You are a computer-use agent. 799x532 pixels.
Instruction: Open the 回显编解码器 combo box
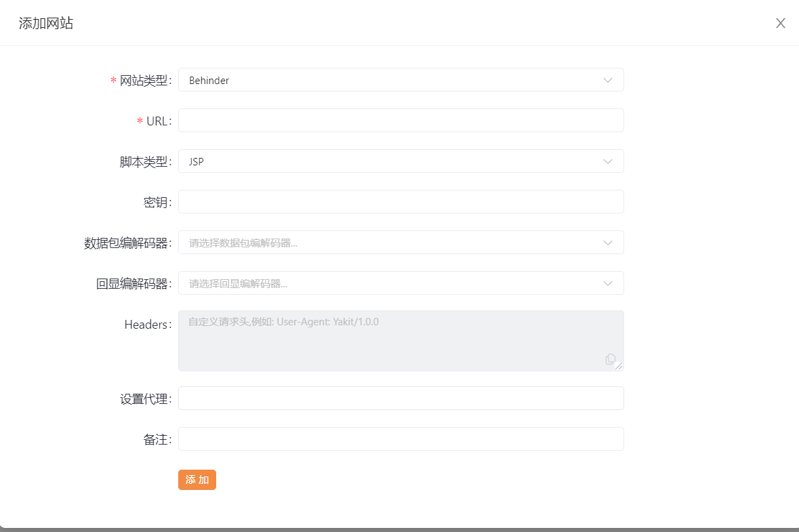[400, 283]
